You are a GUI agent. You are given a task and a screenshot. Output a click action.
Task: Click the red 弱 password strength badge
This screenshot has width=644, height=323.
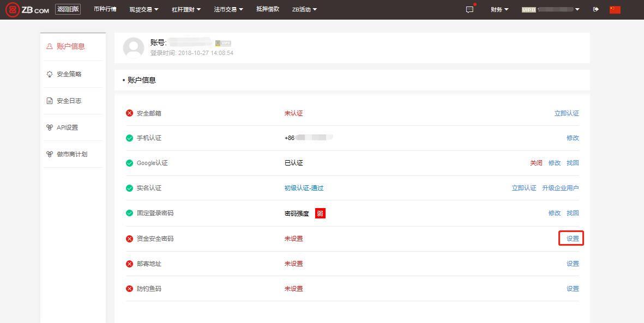coord(320,214)
